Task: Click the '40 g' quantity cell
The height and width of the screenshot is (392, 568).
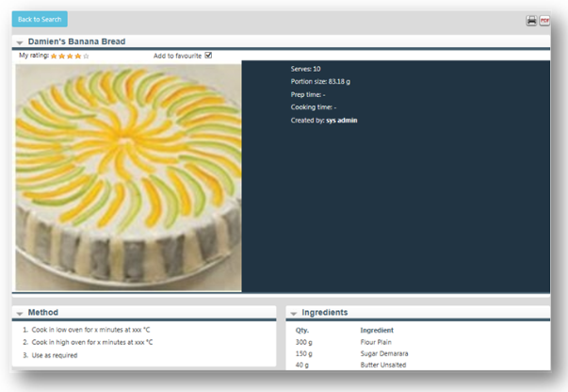Action: 301,365
